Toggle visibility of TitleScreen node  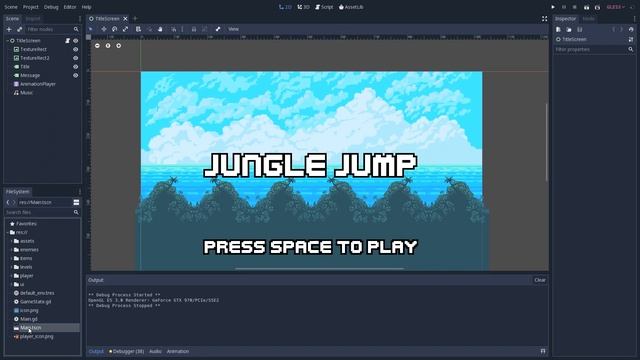[76, 41]
